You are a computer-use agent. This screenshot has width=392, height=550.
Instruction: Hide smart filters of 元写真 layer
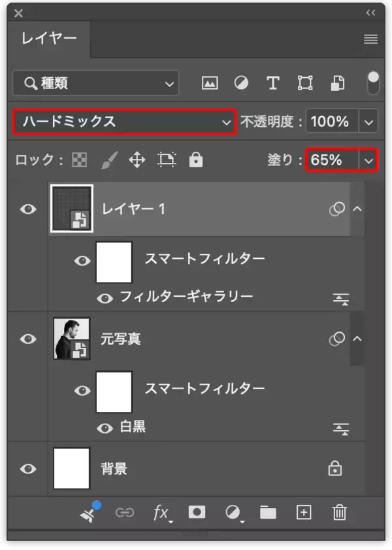(82, 390)
